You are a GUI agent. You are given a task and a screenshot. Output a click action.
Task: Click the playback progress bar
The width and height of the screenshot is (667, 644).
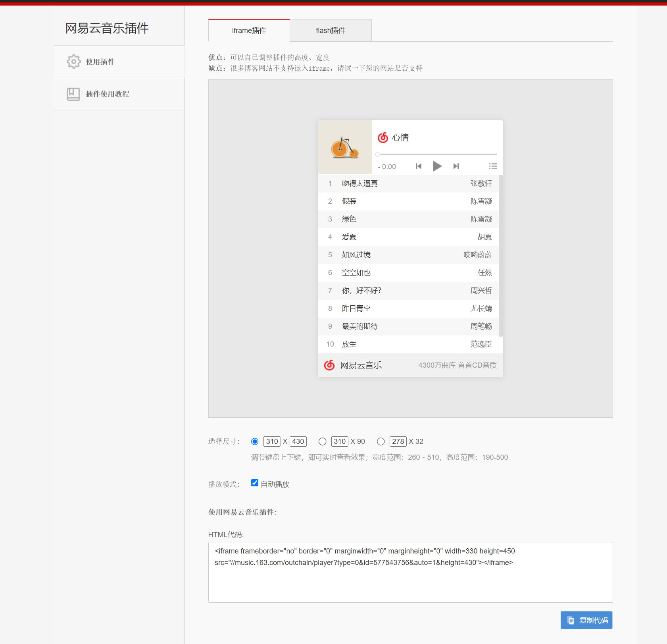tap(436, 154)
